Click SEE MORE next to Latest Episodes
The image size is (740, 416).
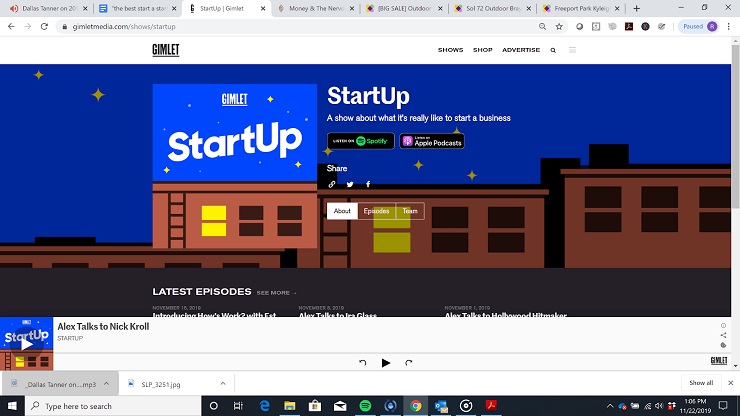point(277,293)
